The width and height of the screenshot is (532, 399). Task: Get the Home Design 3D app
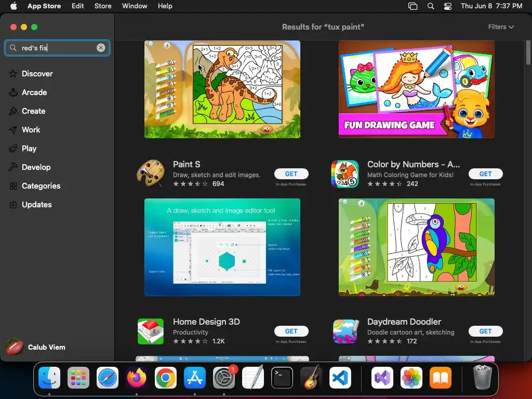pyautogui.click(x=291, y=331)
